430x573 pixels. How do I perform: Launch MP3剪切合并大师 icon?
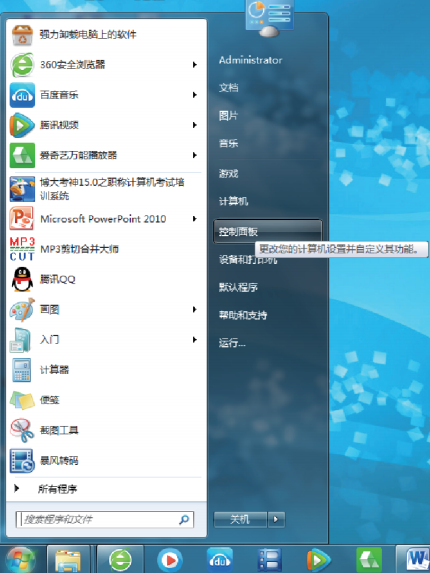(22, 249)
